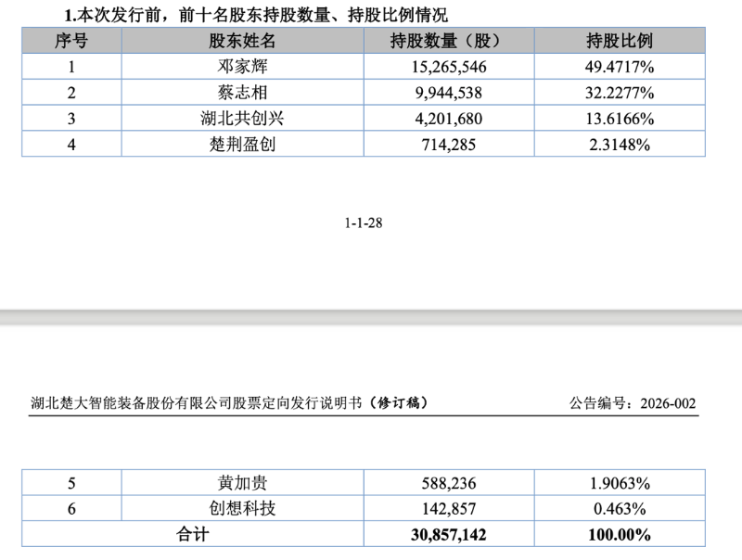Click the 股东姓名 column header
The height and width of the screenshot is (560, 742).
pyautogui.click(x=241, y=40)
